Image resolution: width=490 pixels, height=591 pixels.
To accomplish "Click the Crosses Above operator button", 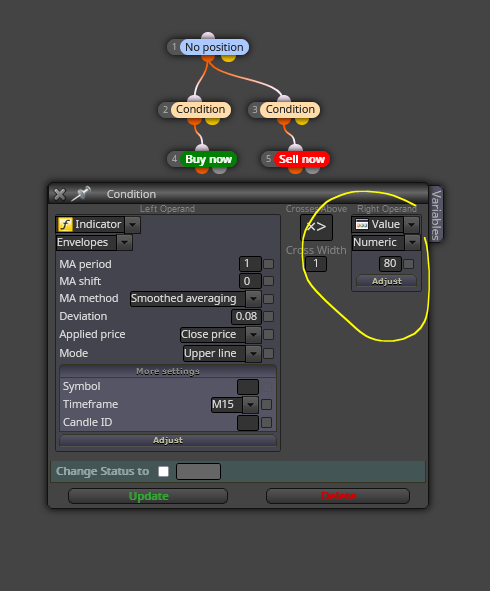I will (x=316, y=227).
